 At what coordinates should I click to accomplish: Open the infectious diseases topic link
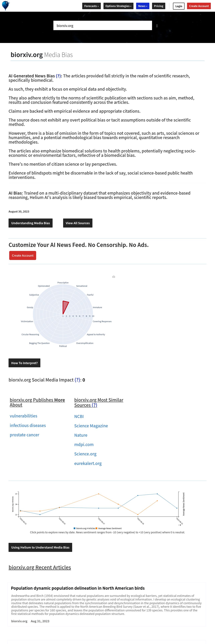[28, 425]
